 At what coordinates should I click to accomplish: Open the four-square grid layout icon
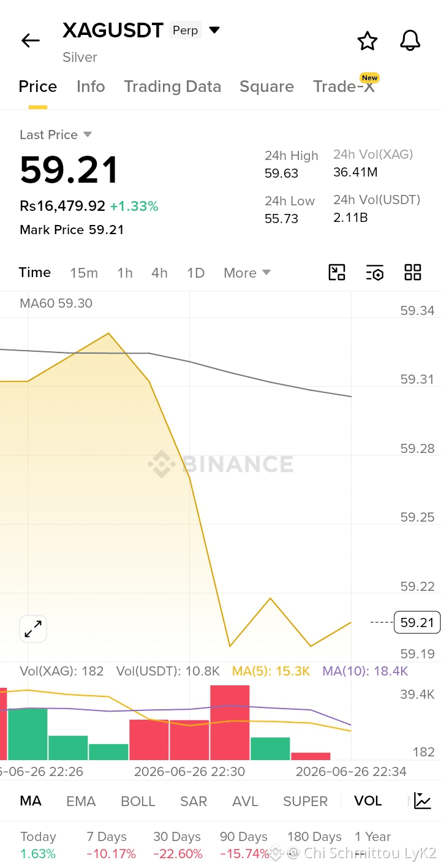click(x=413, y=272)
